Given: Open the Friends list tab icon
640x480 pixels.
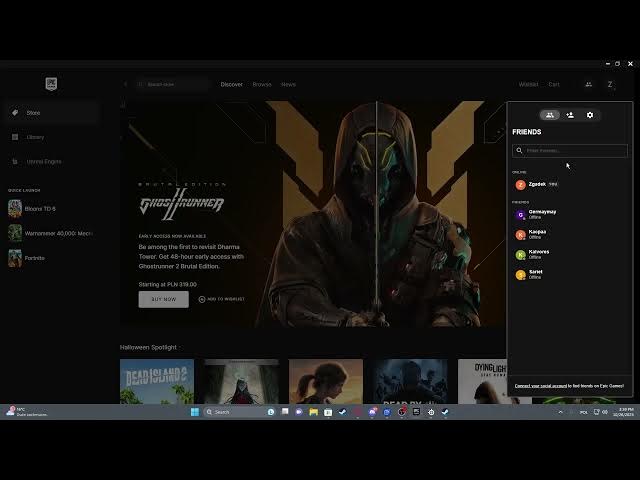Looking at the screenshot, I should [x=549, y=115].
